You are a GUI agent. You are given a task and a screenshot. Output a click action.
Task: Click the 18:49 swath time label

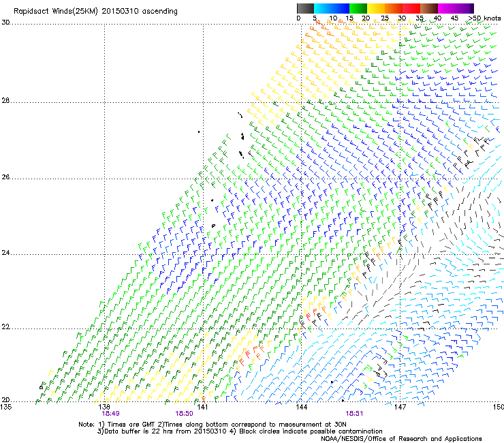[110, 414]
